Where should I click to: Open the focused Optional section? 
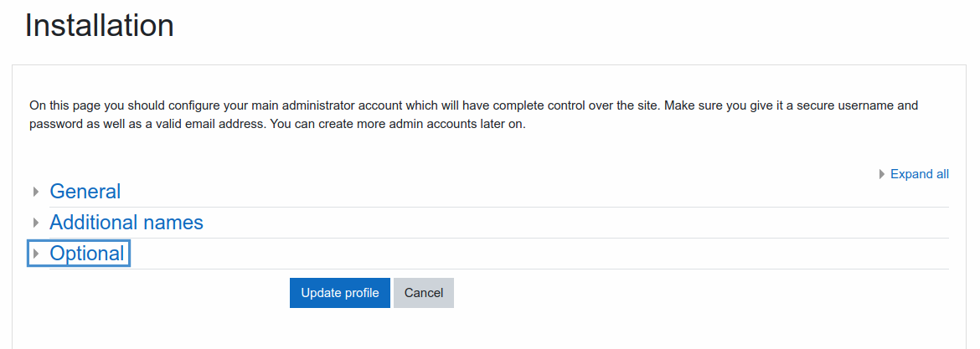pos(79,254)
